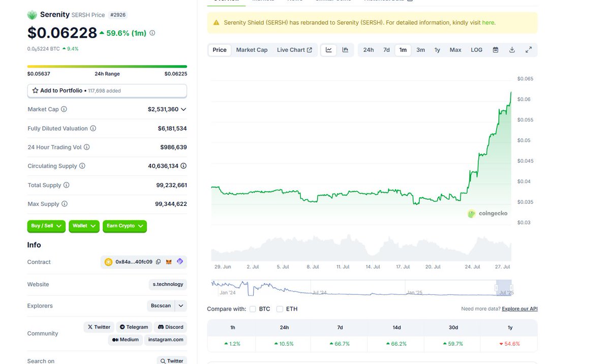Tick the BTC compare checkbox
Image resolution: width=610 pixels, height=364 pixels.
tap(253, 309)
